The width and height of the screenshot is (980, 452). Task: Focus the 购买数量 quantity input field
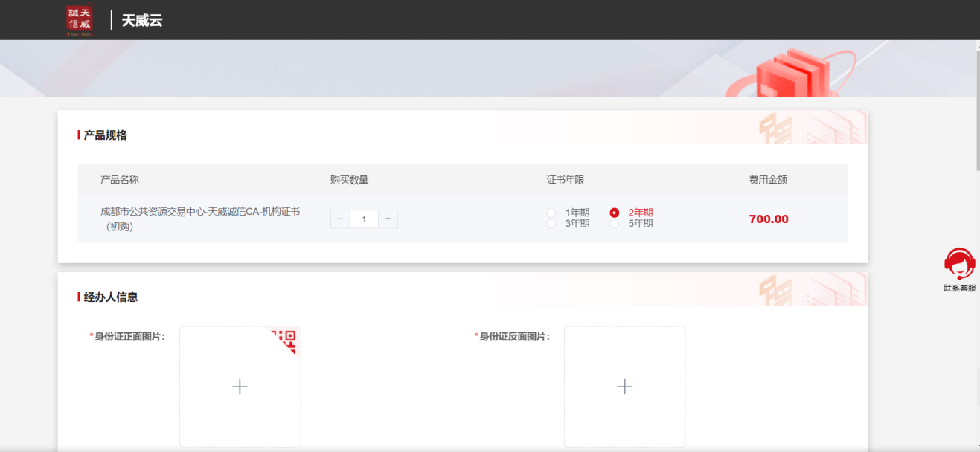point(364,219)
